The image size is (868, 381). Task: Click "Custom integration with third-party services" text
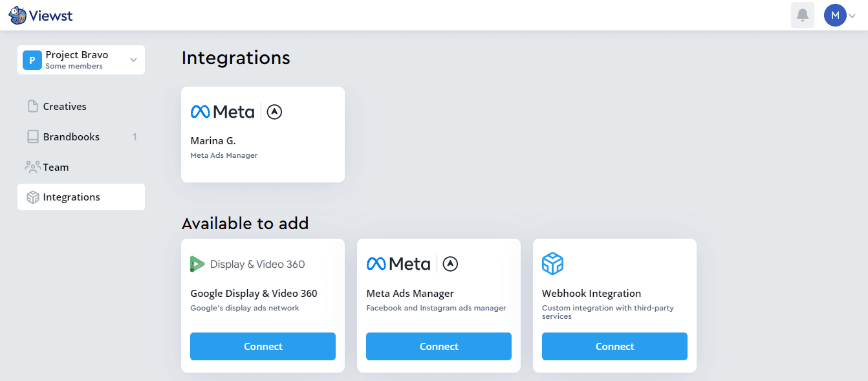pyautogui.click(x=608, y=312)
